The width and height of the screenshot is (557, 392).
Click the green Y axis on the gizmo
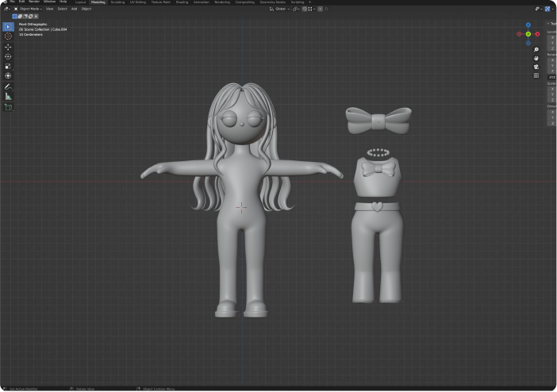pyautogui.click(x=528, y=34)
